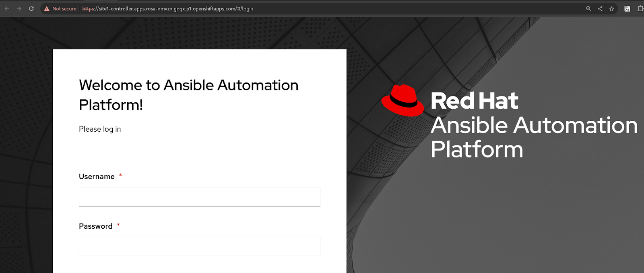The image size is (644, 273).
Task: Focus the Password input field
Action: click(x=199, y=246)
